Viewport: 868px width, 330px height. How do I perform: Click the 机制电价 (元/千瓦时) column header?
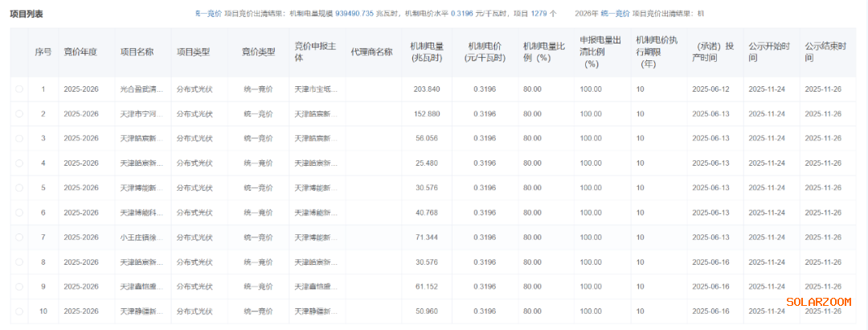pyautogui.click(x=485, y=52)
